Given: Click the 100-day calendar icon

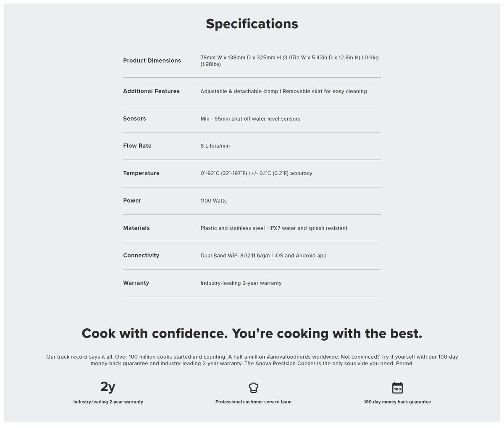Looking at the screenshot, I should point(397,388).
